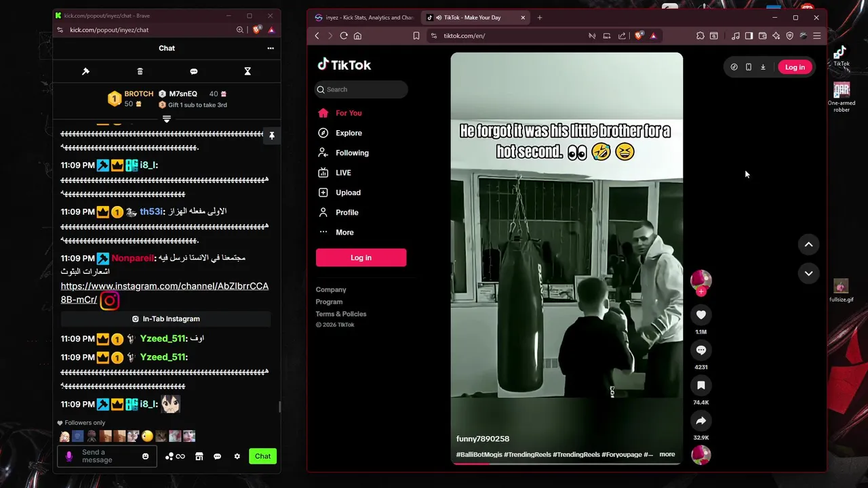This screenshot has height=488, width=868.
Task: Click the M7snEQ gifter name
Action: (183, 94)
